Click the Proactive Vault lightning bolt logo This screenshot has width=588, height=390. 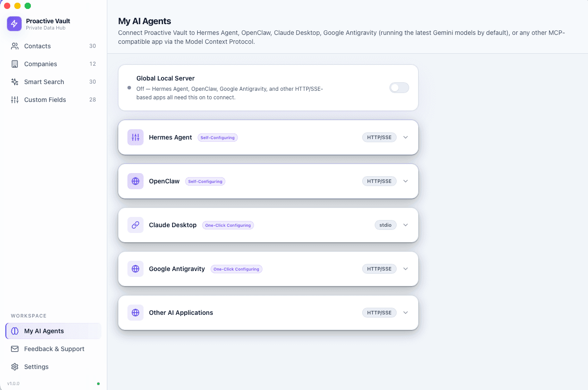pyautogui.click(x=14, y=24)
